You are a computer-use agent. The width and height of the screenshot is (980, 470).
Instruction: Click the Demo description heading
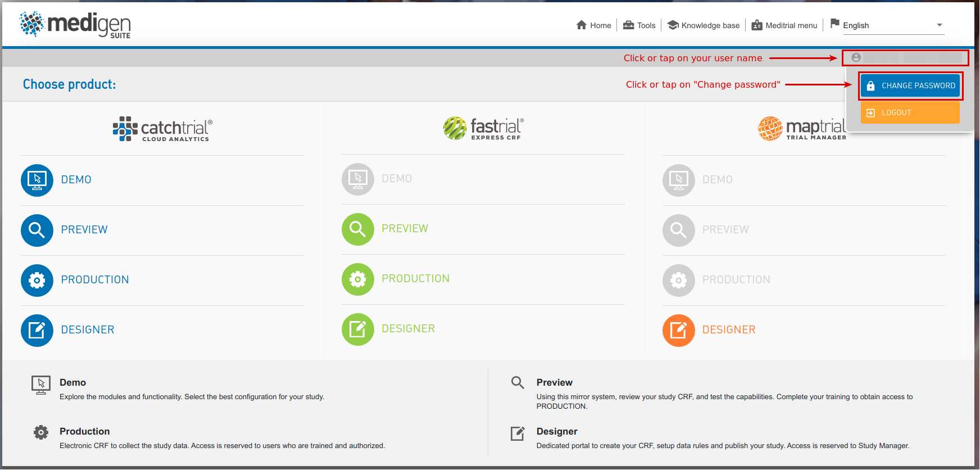tap(73, 382)
